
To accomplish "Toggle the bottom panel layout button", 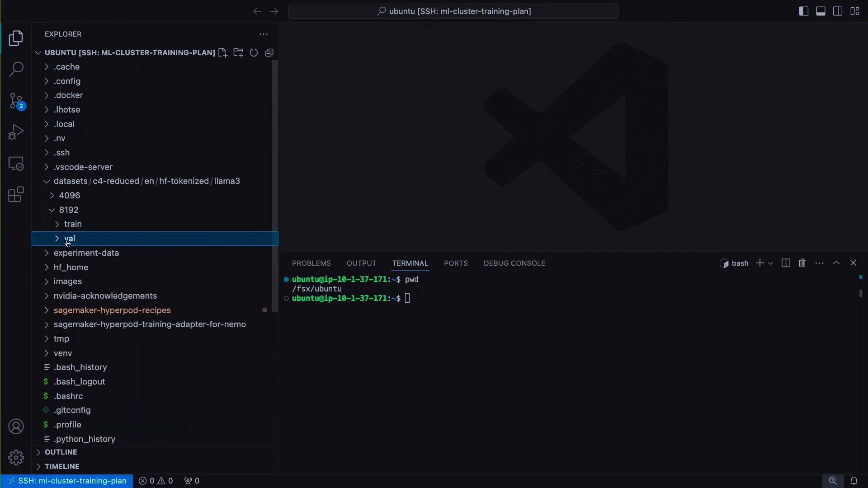I will [821, 11].
